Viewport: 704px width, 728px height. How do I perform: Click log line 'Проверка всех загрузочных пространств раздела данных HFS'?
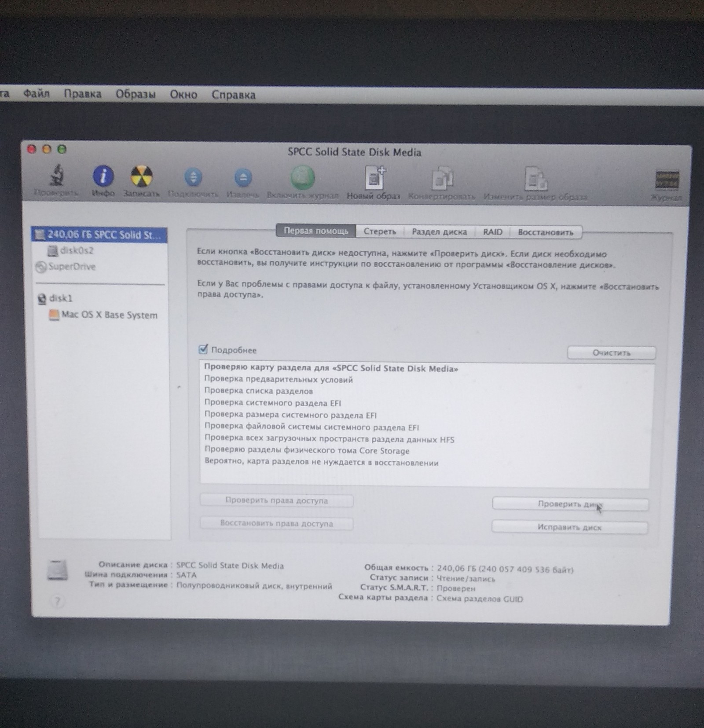pos(329,439)
